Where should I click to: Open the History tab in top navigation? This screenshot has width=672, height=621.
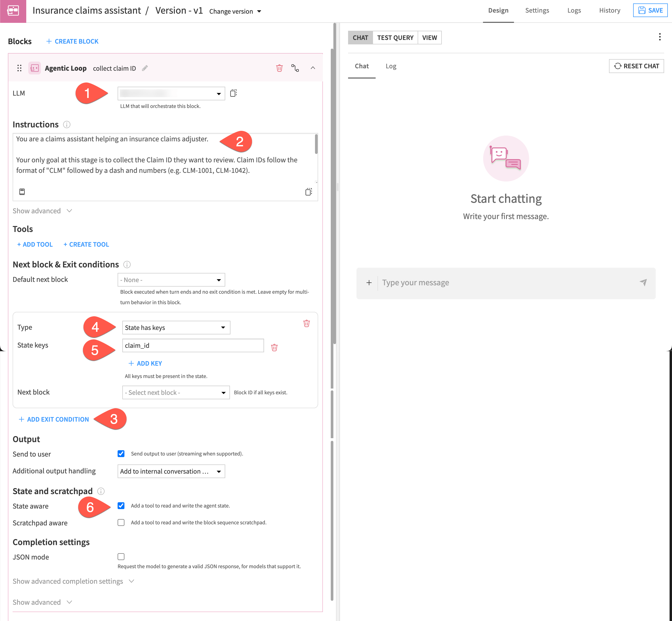click(x=609, y=10)
